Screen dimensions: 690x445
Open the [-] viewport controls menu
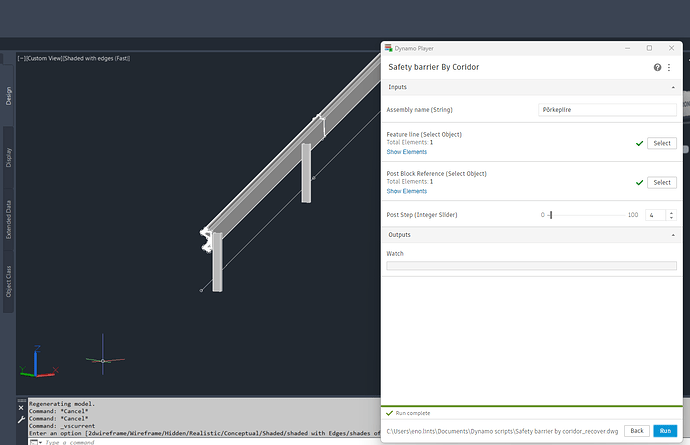point(21,58)
